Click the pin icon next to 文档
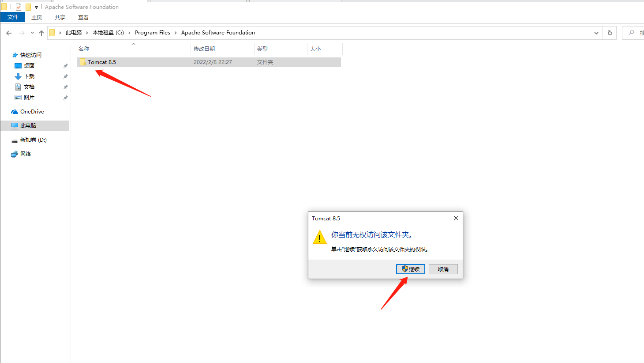644x363 pixels. 66,87
